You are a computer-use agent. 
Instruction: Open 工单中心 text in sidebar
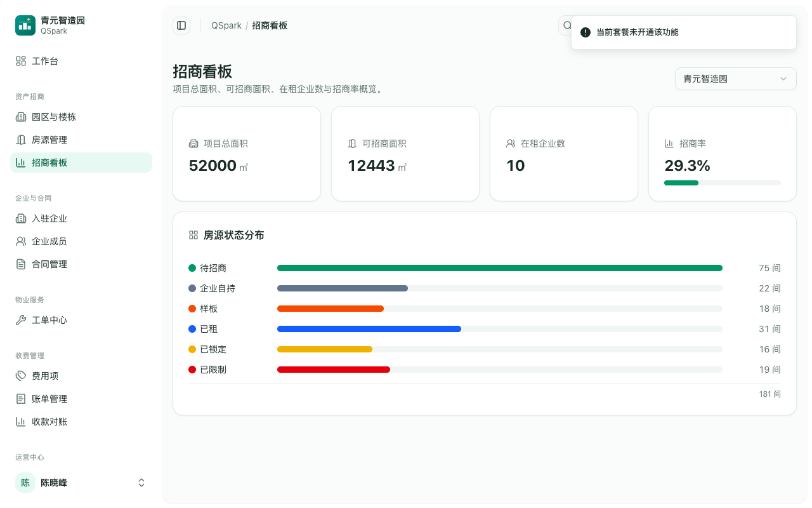[49, 320]
